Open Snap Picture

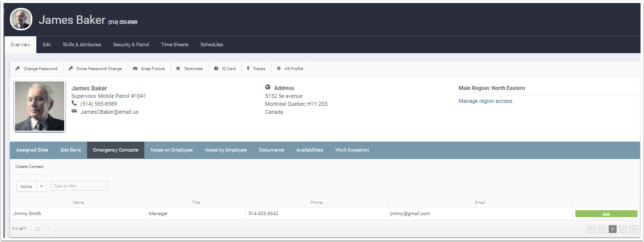[149, 69]
